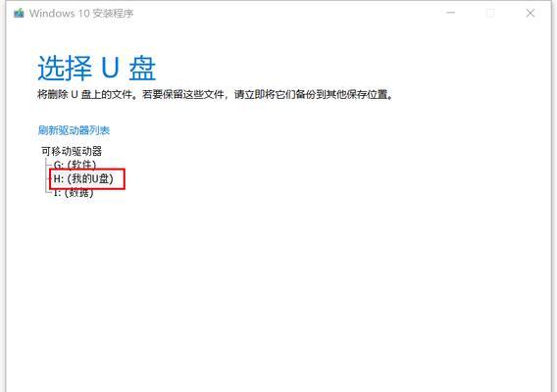Screen dimensions: 557x392
Task: Click the 刷新驱动器列表 link
Action: pos(74,130)
